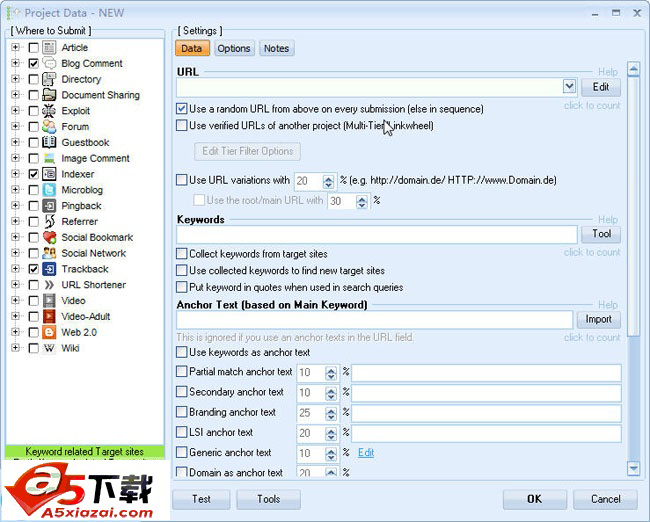This screenshot has width=650, height=522.
Task: Expand the Microblog tree node
Action: pyautogui.click(x=15, y=190)
